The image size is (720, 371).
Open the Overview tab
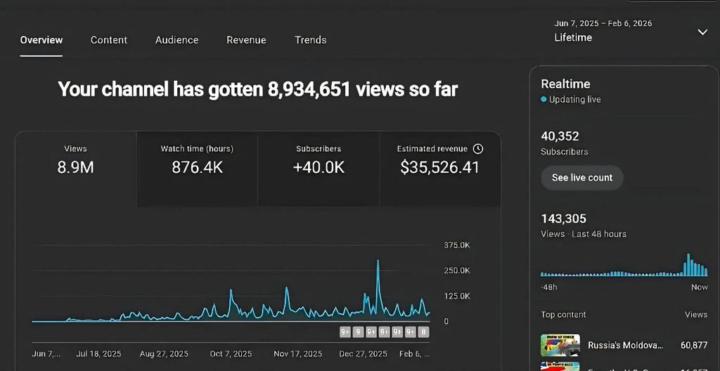[41, 40]
